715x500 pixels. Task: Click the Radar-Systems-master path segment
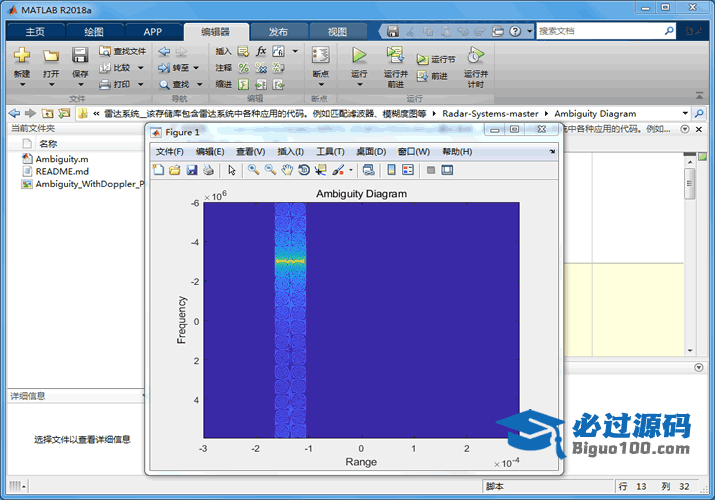point(490,113)
